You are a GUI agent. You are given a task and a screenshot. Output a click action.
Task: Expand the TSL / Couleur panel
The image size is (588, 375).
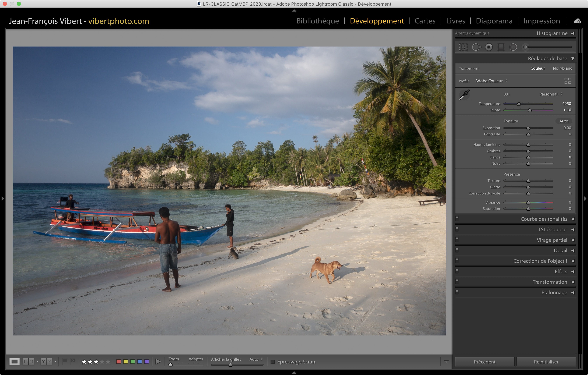pos(552,229)
